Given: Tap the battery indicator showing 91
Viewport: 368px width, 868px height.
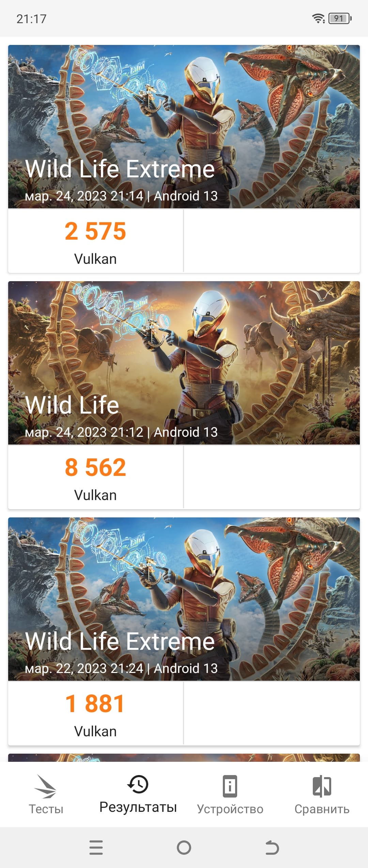Looking at the screenshot, I should pos(339,18).
